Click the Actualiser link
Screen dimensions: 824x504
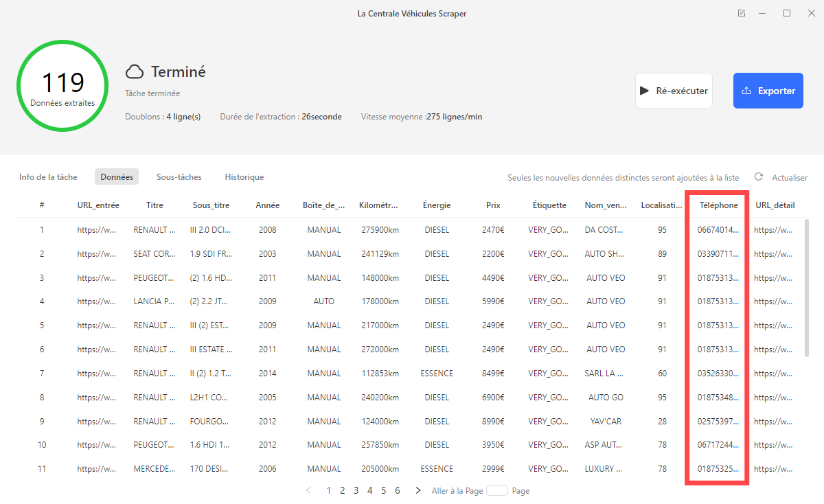pyautogui.click(x=790, y=177)
